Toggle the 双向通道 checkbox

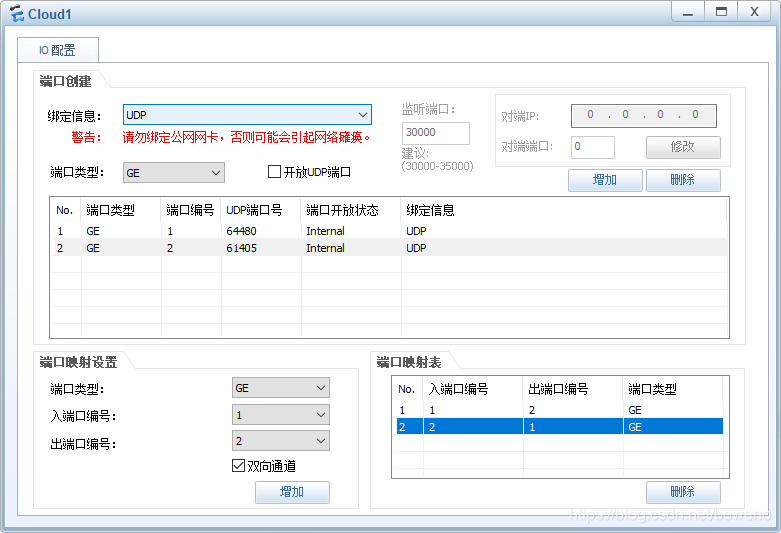coord(239,466)
